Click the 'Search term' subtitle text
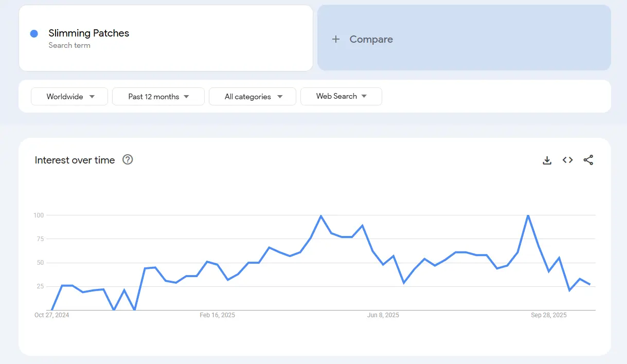 (x=69, y=45)
